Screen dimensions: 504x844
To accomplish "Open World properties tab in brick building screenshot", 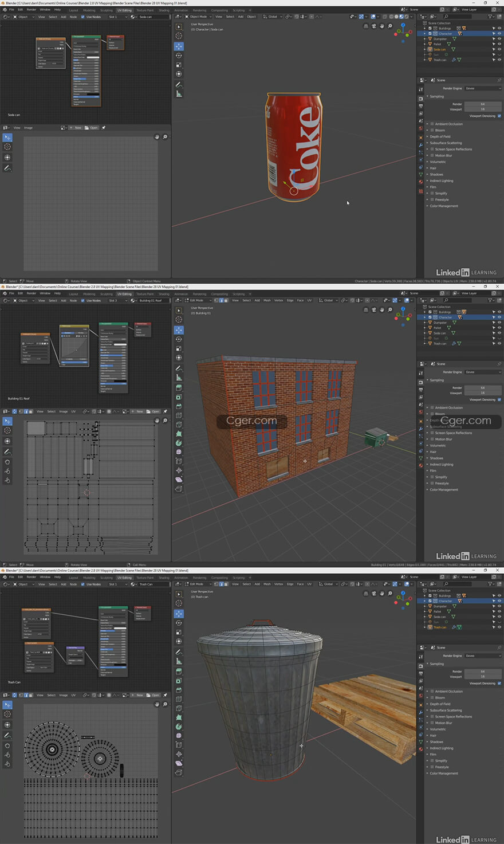I will click(421, 412).
